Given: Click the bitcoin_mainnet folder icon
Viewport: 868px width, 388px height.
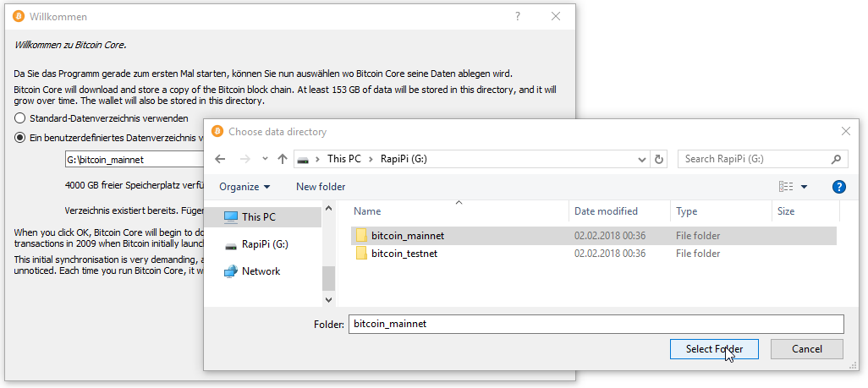Looking at the screenshot, I should click(x=361, y=236).
